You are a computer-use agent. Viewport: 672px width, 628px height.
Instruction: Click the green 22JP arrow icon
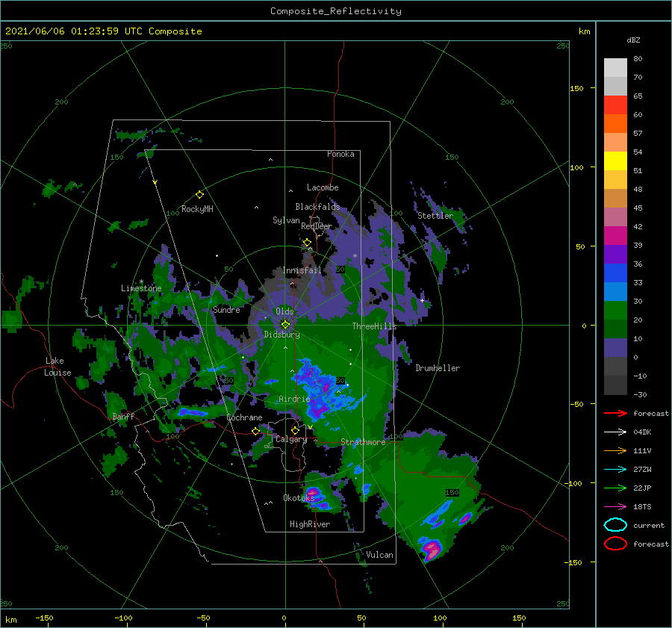click(615, 488)
